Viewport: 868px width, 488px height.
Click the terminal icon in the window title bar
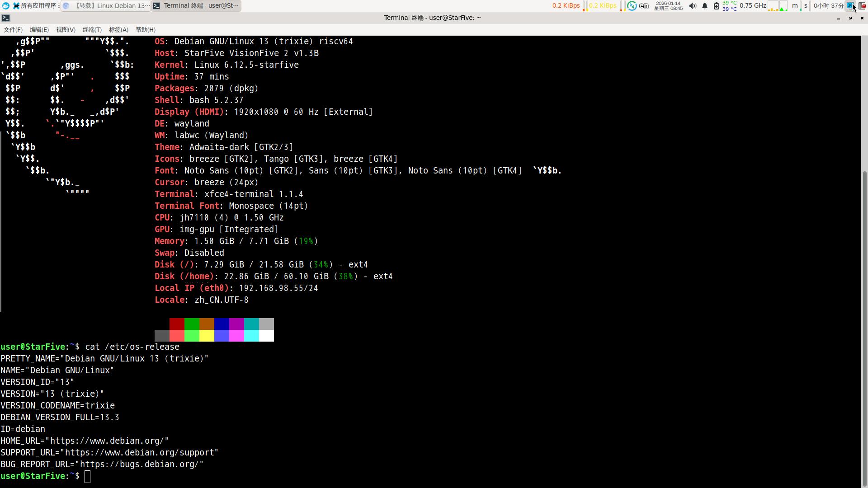coord(6,18)
